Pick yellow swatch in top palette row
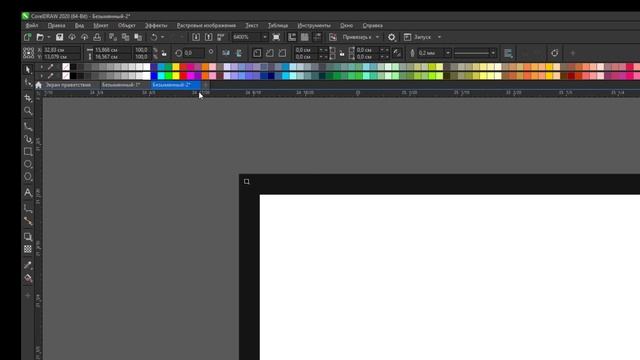Viewport: 640px width, 360px height. tap(176, 67)
